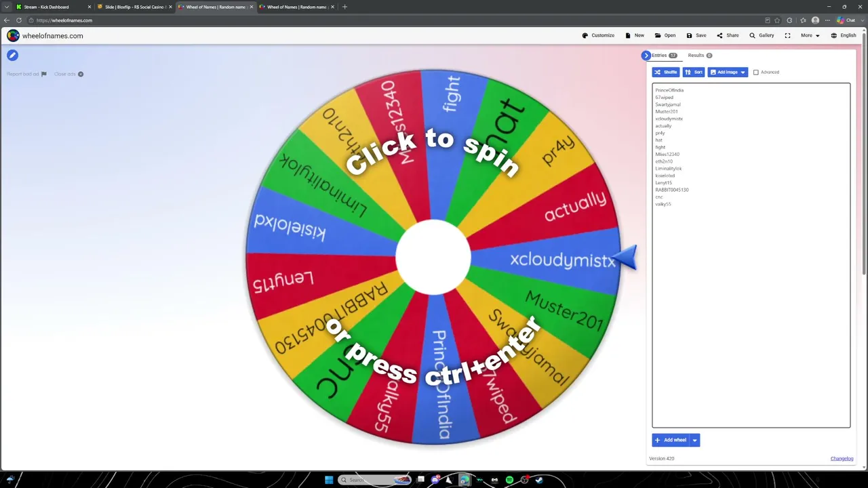Screen dimensions: 868x488
Task: Click 'Version 420' text
Action: pyautogui.click(x=661, y=459)
